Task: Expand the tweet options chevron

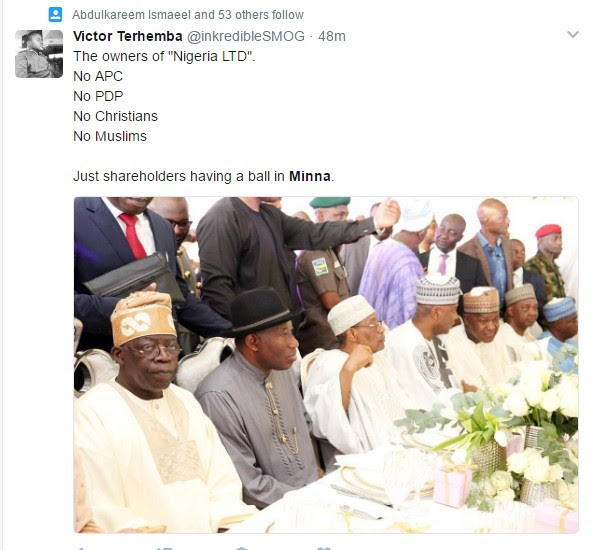Action: [x=573, y=35]
